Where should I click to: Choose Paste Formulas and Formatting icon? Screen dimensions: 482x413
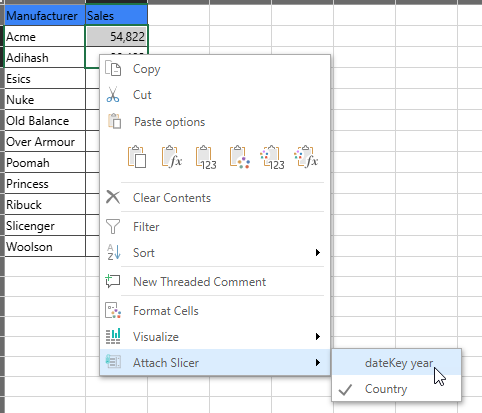(x=306, y=157)
